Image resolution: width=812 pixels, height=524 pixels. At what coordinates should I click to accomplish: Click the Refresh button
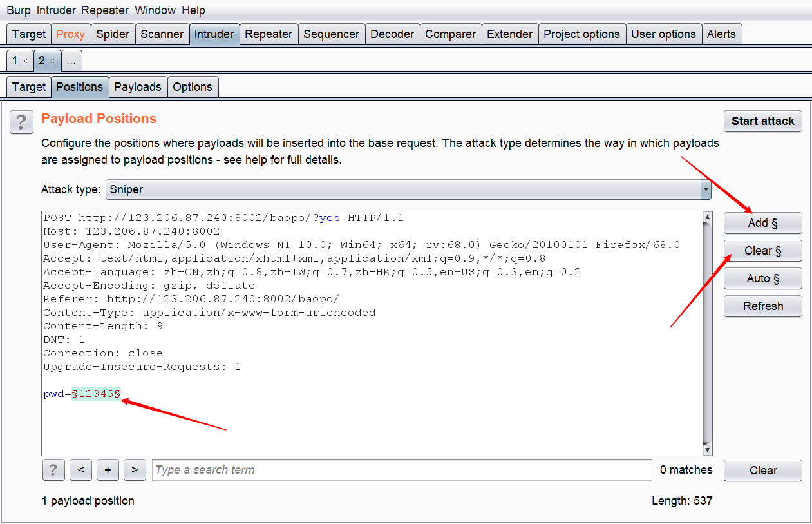(763, 306)
